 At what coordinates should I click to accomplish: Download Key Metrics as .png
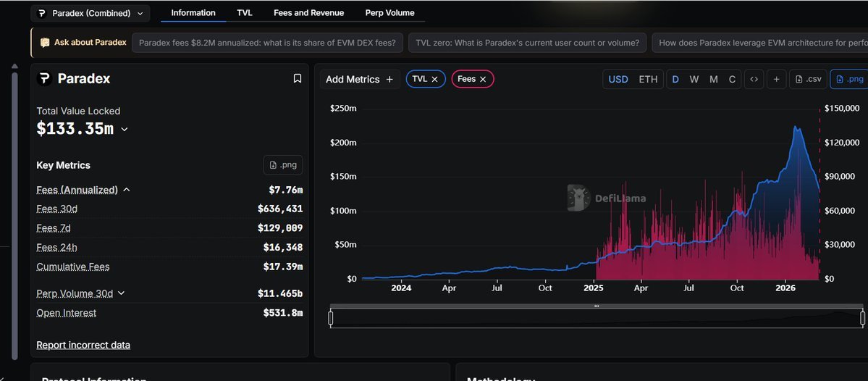coord(283,165)
